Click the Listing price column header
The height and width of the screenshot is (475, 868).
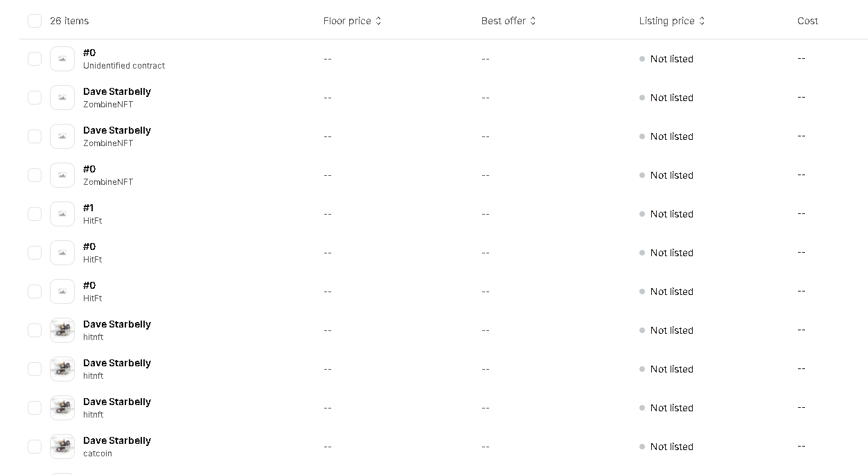(666, 21)
